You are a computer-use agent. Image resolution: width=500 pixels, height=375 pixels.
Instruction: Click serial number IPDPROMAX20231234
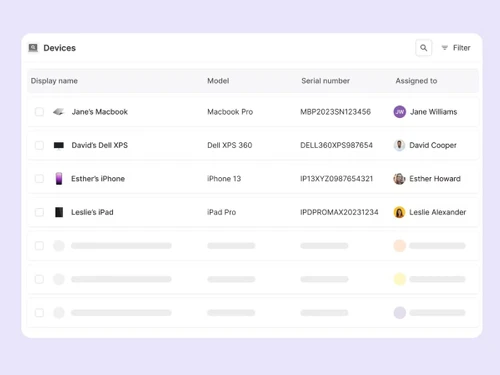click(x=339, y=212)
